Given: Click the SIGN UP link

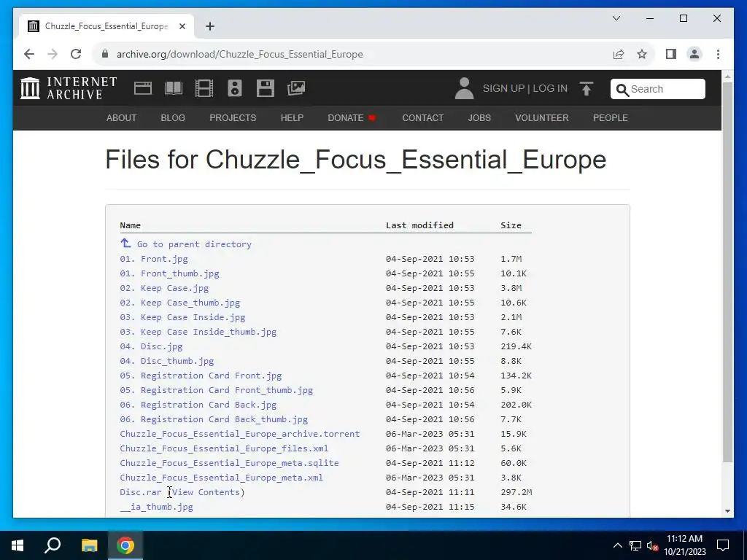Looking at the screenshot, I should 503,88.
